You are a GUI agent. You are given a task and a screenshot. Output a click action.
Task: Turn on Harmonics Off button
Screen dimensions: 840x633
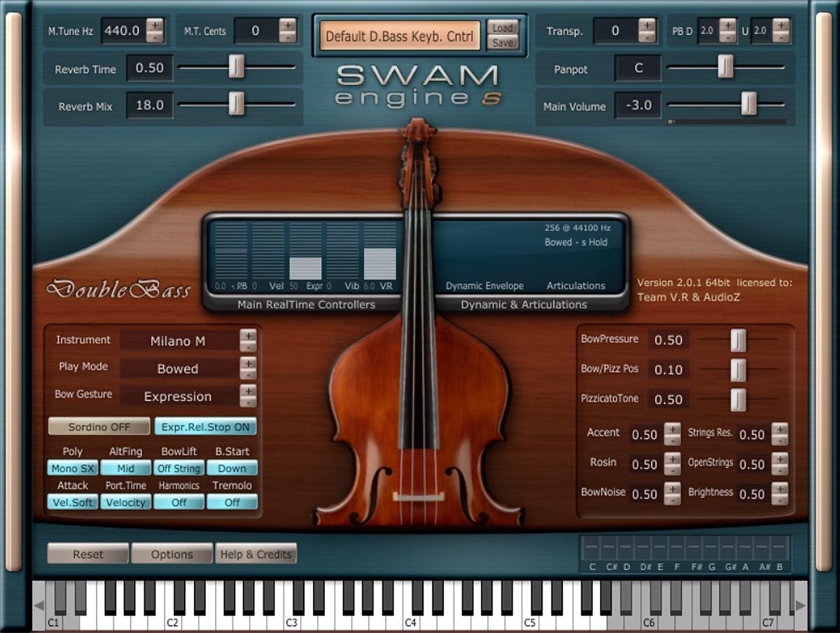click(179, 502)
